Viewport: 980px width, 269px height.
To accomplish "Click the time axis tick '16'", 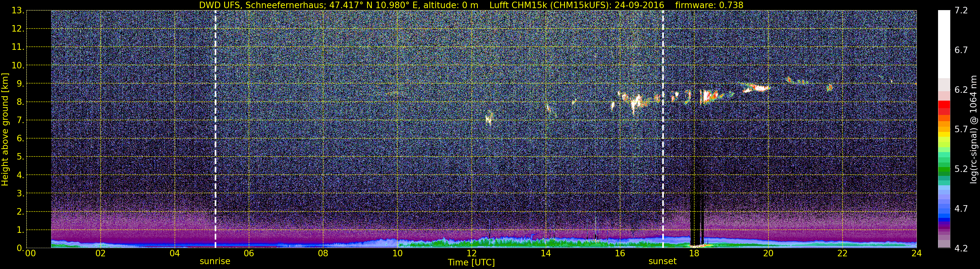I will tap(620, 254).
